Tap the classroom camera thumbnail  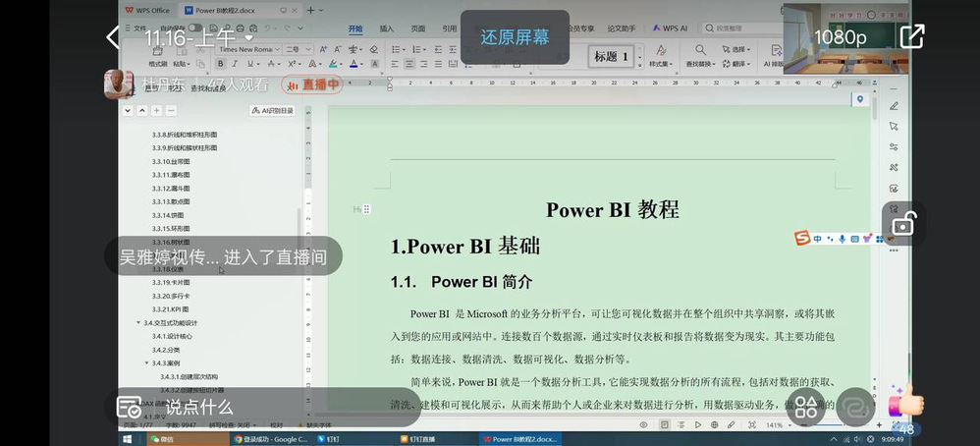[x=845, y=38]
